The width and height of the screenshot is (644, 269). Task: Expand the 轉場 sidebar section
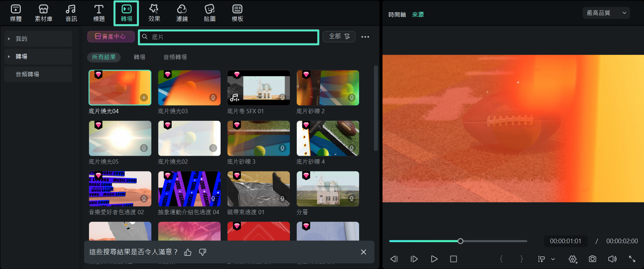click(9, 57)
